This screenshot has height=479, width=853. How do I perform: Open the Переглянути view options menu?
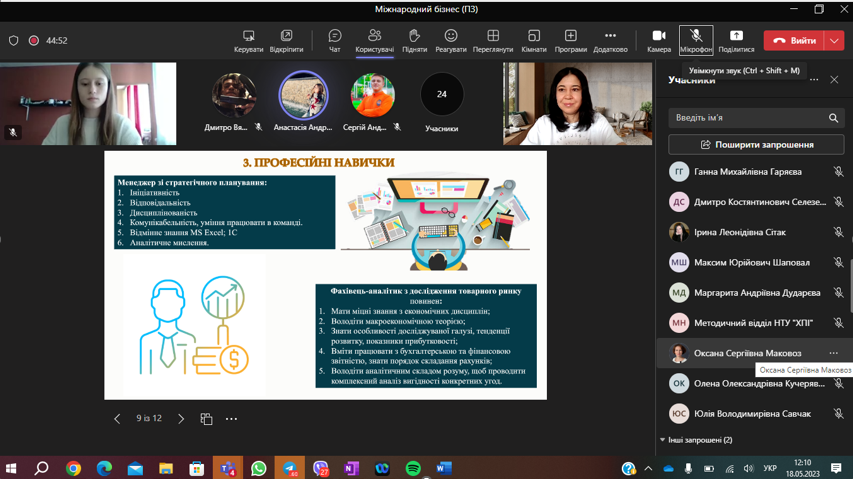(493, 40)
